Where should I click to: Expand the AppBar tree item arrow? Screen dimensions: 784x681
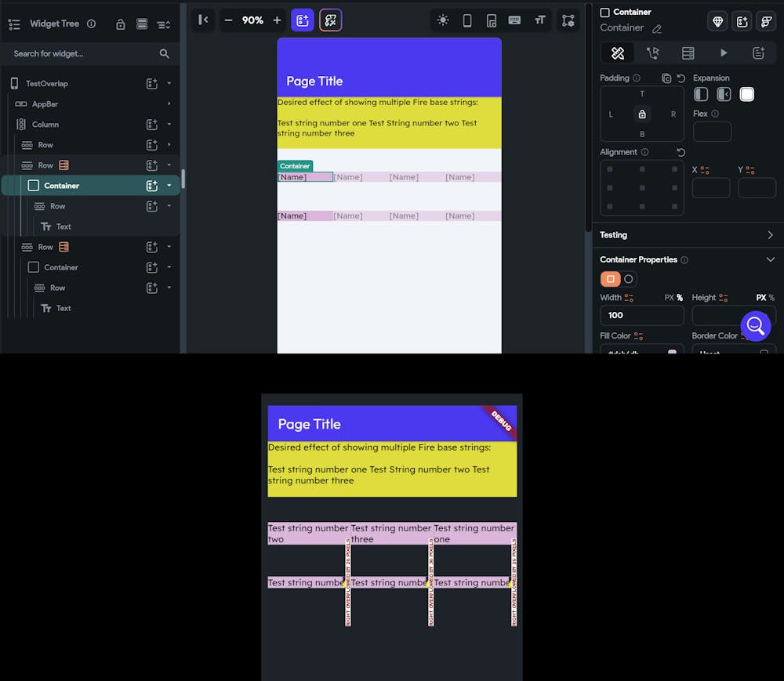[169, 104]
